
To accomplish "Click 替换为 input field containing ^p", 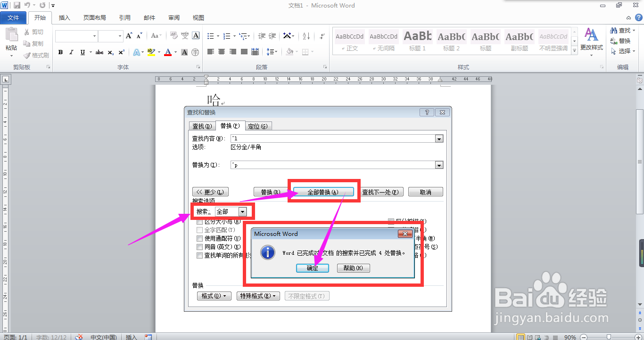I will [x=333, y=165].
